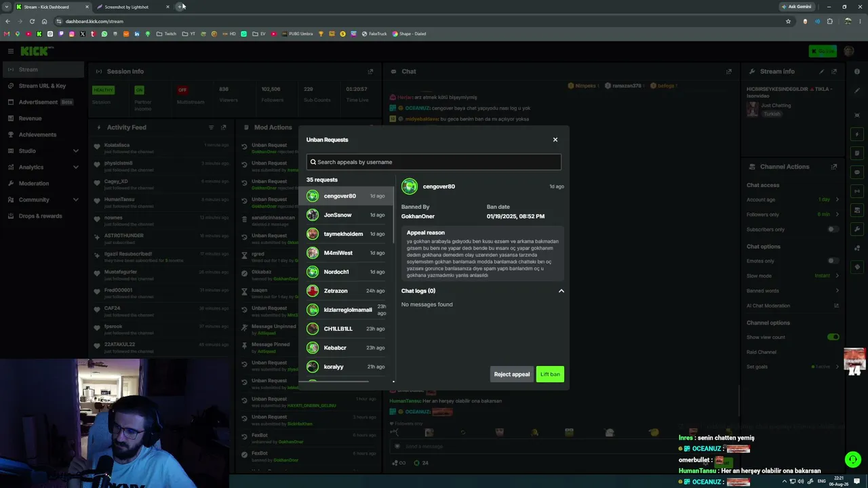
Task: Select JonSsnow unban request
Action: pos(346,215)
